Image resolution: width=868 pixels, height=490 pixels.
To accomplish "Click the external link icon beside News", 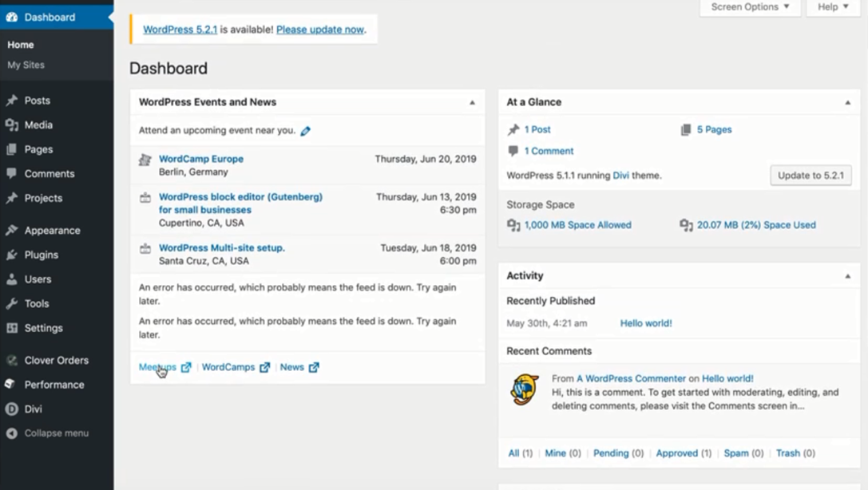I will click(314, 367).
